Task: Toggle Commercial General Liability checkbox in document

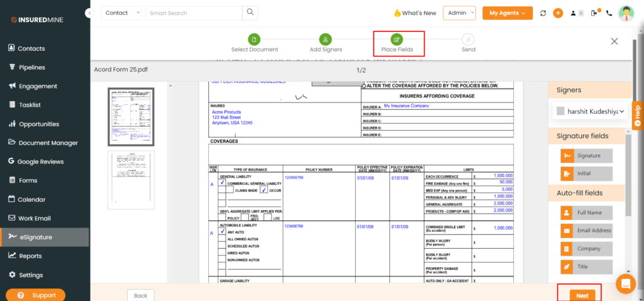Action: click(x=222, y=183)
